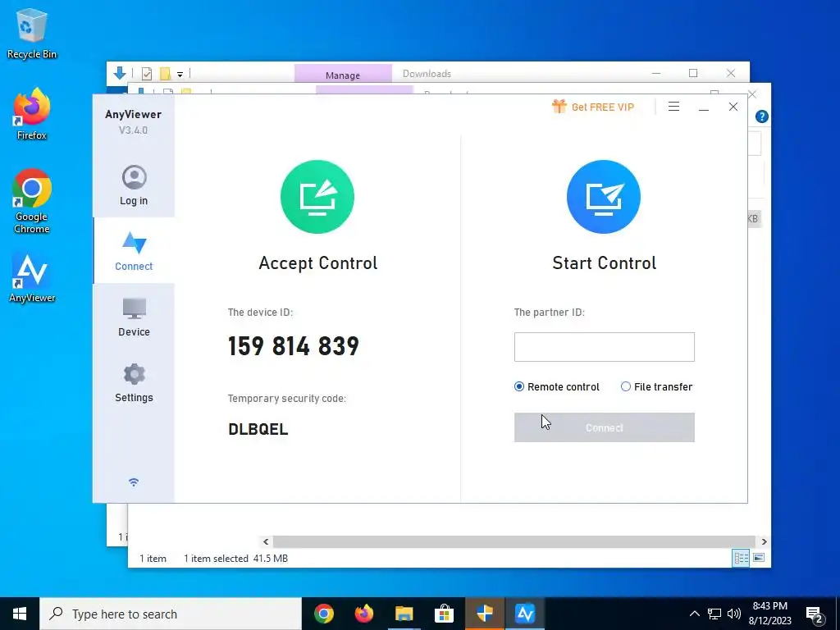The height and width of the screenshot is (630, 840).
Task: Select the File transfer radio button
Action: coord(625,386)
